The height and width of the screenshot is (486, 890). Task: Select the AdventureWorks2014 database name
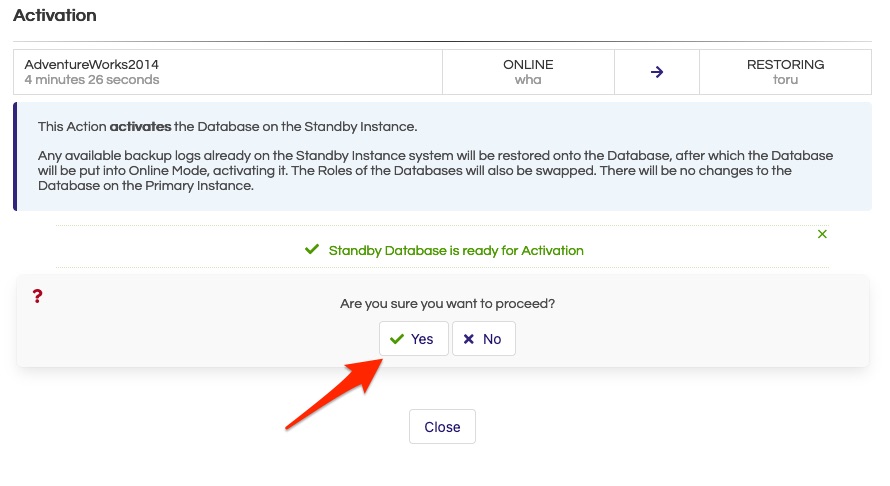(91, 65)
